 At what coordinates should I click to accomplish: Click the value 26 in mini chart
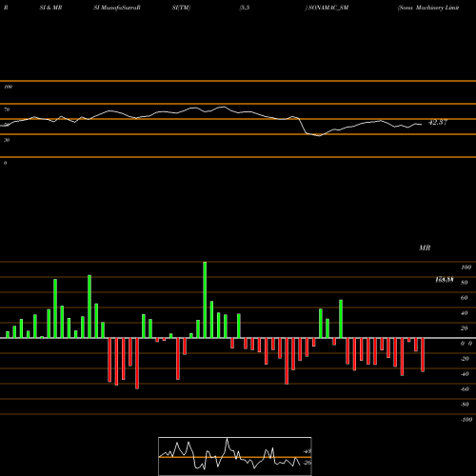pos(307,463)
